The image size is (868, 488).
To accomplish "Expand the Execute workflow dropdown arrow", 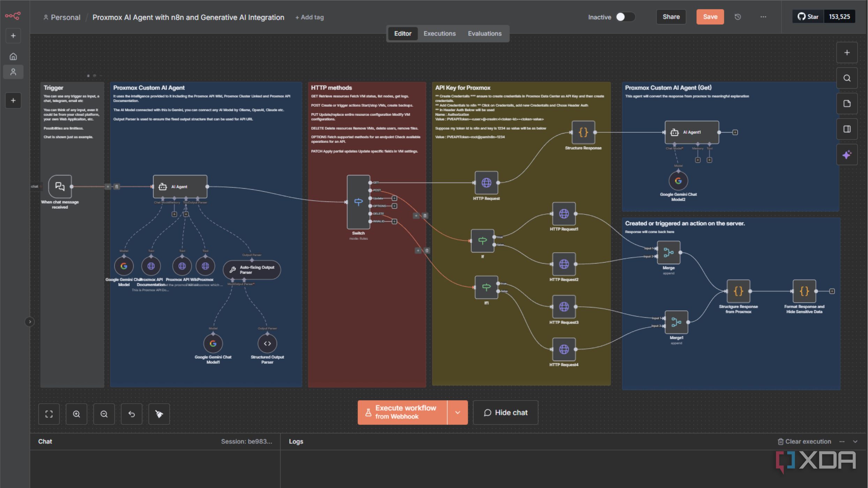I will tap(457, 412).
